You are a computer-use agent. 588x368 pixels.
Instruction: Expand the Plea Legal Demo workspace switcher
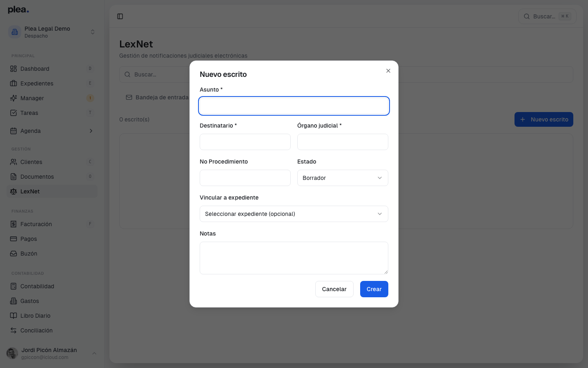pyautogui.click(x=93, y=32)
